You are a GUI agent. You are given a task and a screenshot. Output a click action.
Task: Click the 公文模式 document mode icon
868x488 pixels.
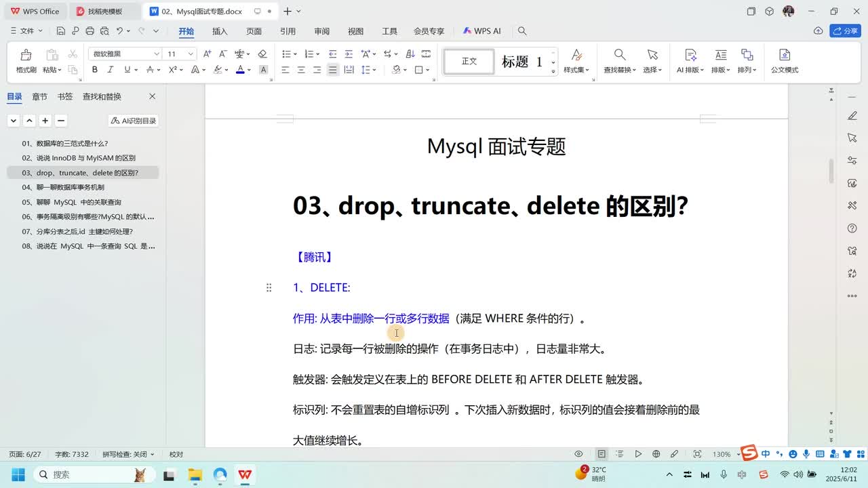coord(785,55)
